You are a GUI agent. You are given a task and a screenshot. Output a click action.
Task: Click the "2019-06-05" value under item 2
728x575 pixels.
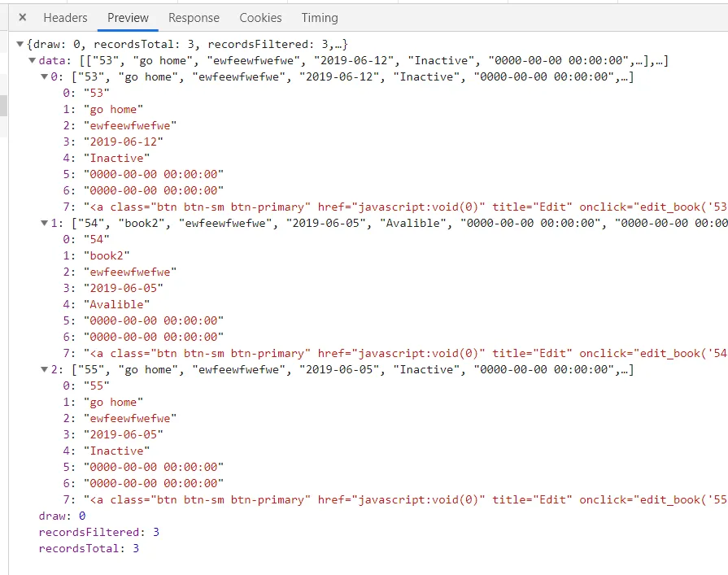tap(124, 434)
